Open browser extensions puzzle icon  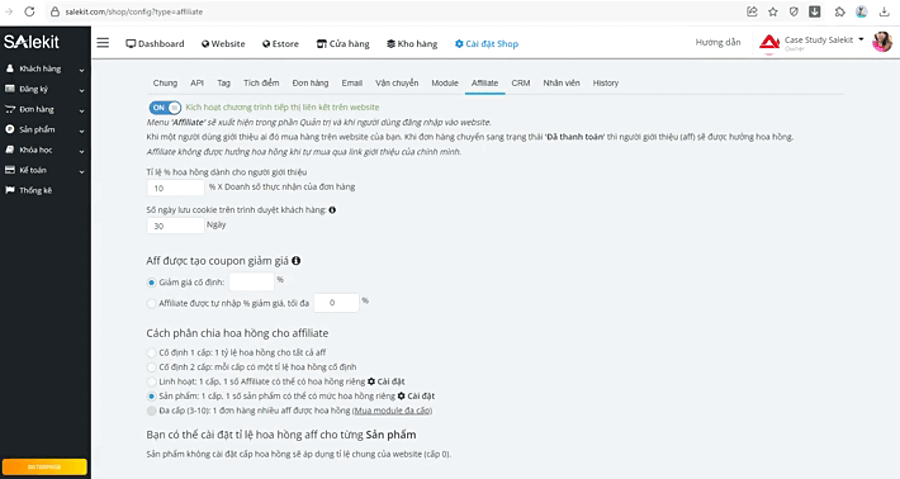(840, 11)
